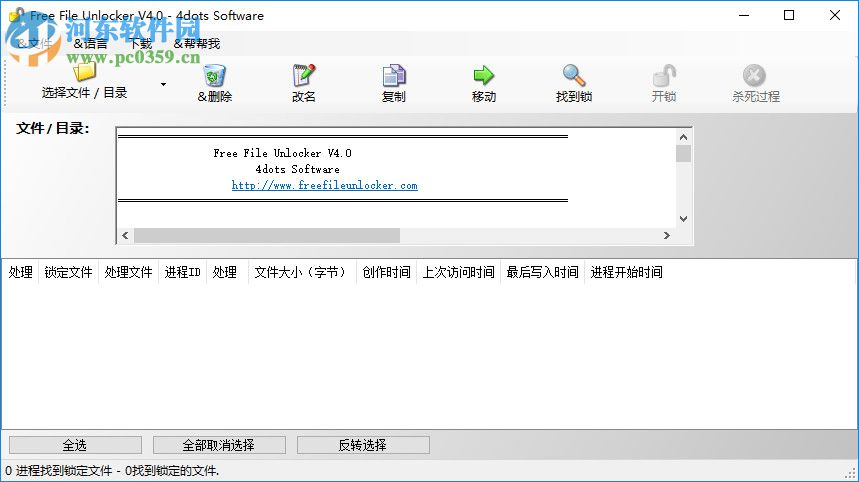Click the '4dots Software' text in file box
Screen dimensions: 859x482
(297, 169)
